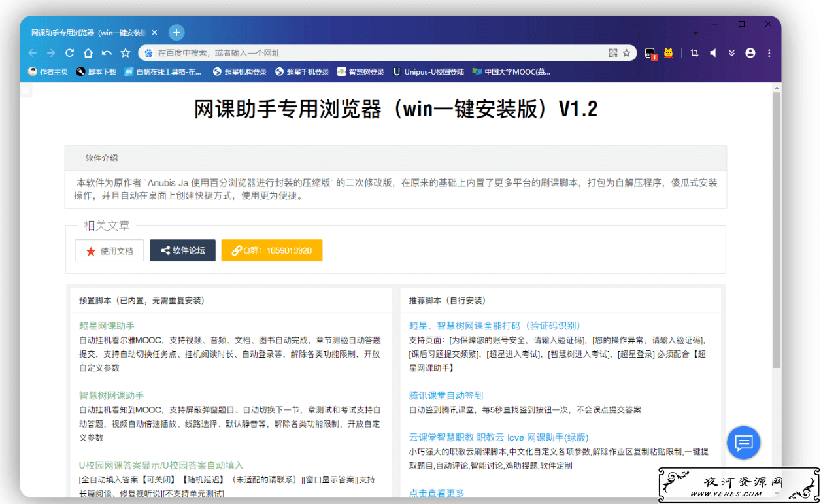Open the user profile account icon
The image size is (821, 504).
[x=750, y=53]
